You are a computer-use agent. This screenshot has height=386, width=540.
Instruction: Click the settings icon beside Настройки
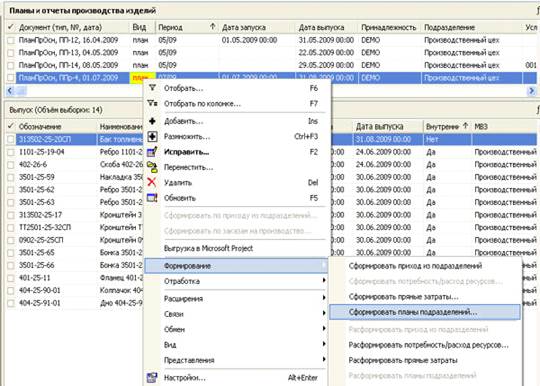pos(152,377)
